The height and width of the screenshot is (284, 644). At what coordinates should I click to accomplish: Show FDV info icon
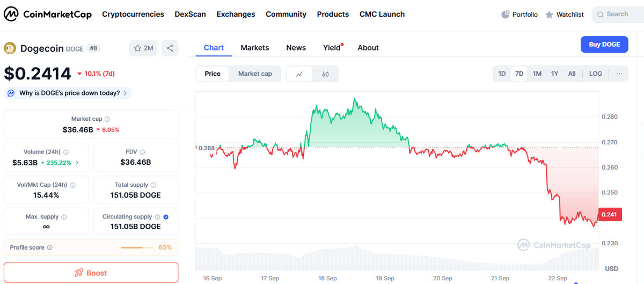click(x=142, y=152)
